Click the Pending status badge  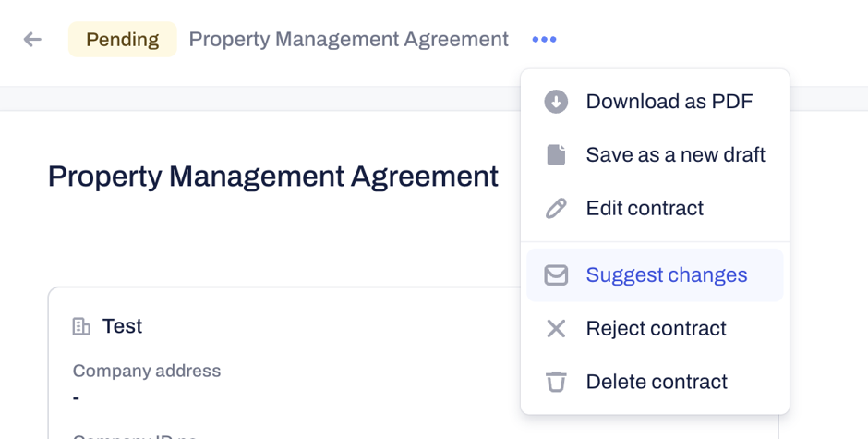point(122,40)
